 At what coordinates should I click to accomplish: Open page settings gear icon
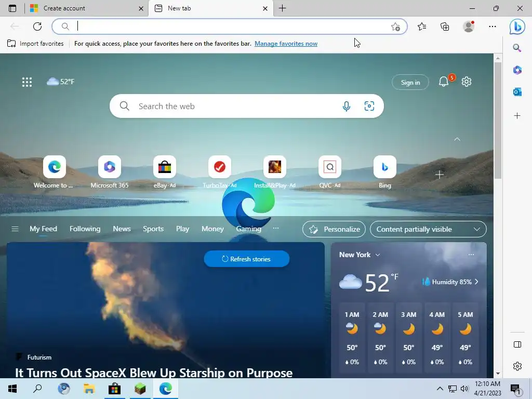[467, 82]
